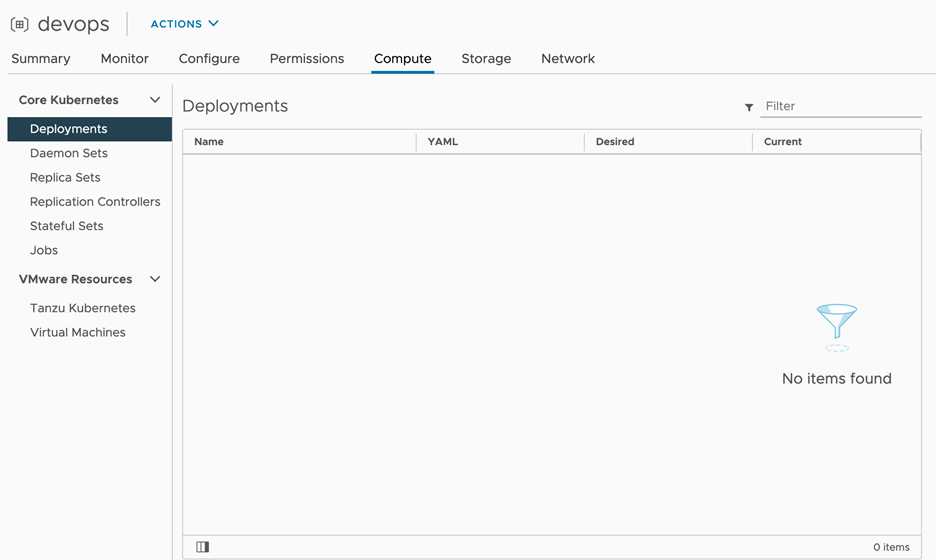
Task: Select Replica Sets in sidebar
Action: tap(65, 177)
